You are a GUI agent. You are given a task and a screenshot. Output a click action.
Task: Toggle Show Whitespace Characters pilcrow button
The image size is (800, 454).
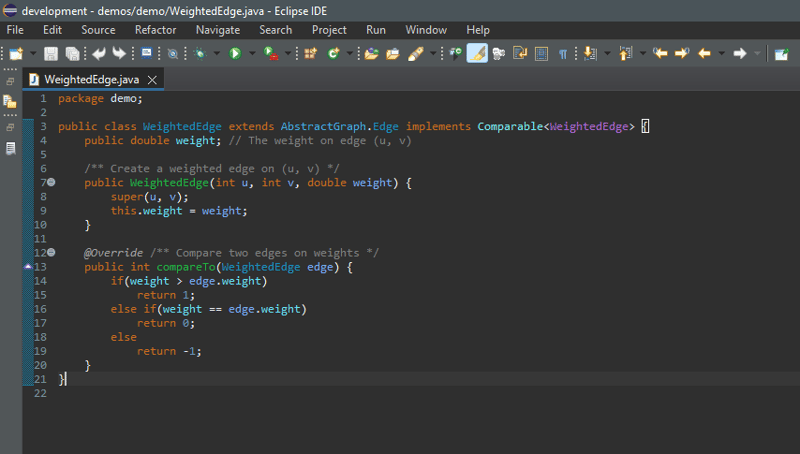pos(563,53)
